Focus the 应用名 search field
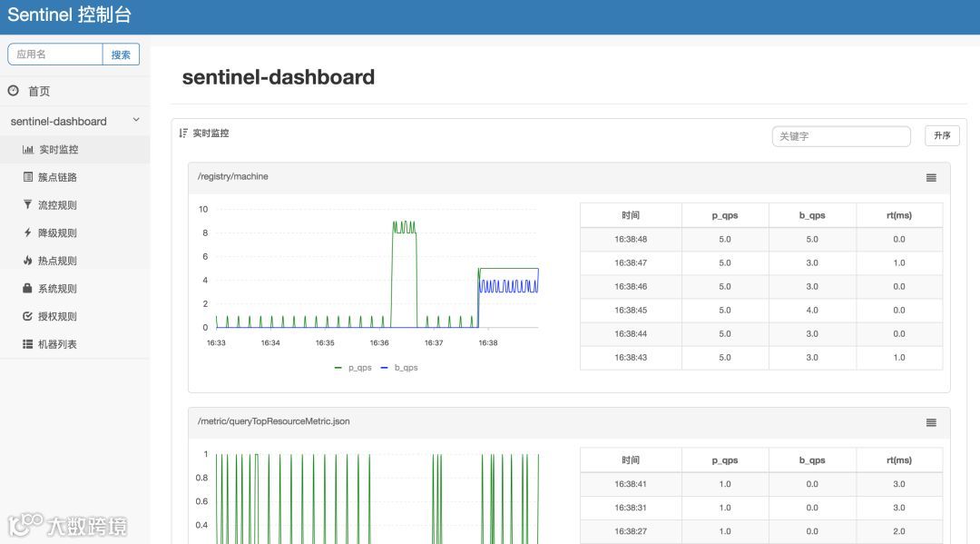This screenshot has width=980, height=544. [55, 54]
